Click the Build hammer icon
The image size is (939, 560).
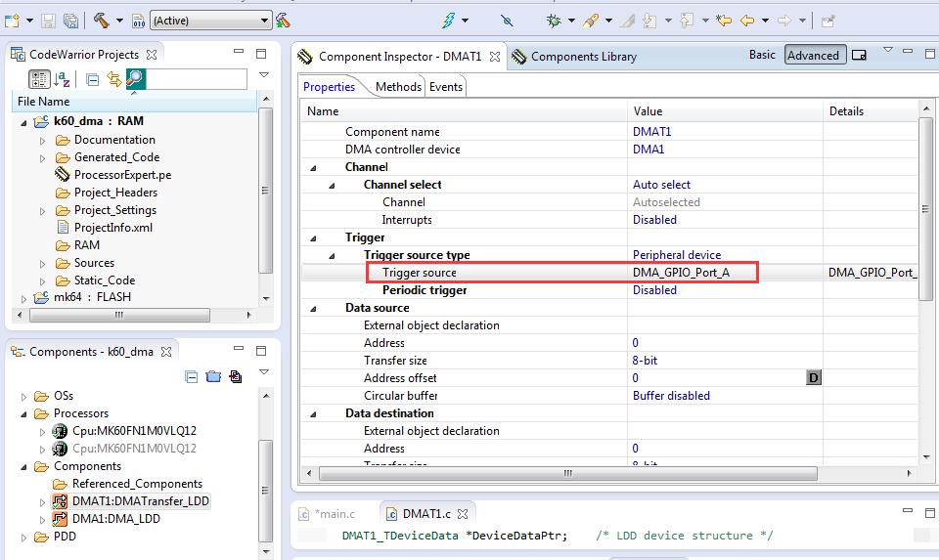coord(101,21)
